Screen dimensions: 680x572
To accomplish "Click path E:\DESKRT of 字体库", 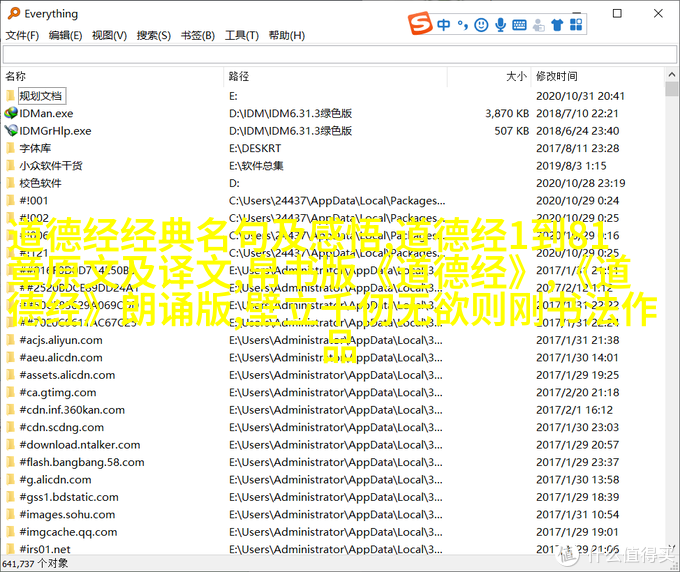I will 255,148.
